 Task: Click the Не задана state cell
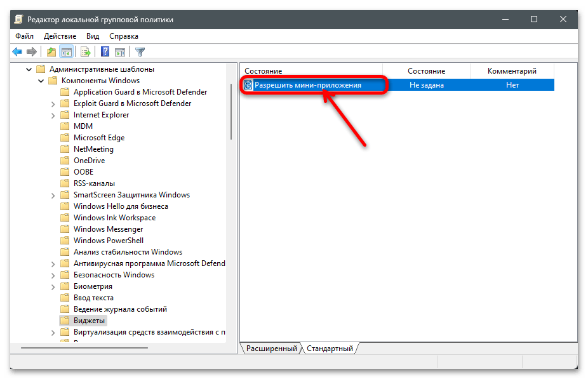pyautogui.click(x=426, y=85)
